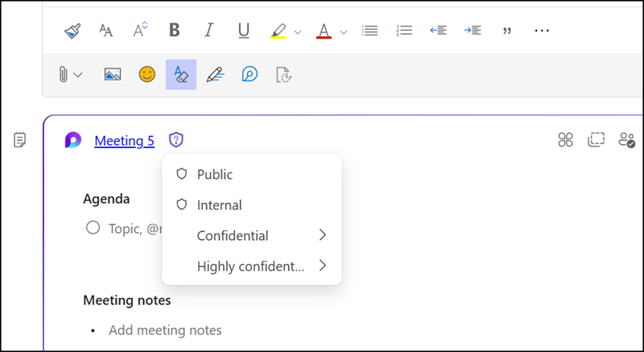Open the emoji picker
This screenshot has width=644, height=352.
point(147,74)
